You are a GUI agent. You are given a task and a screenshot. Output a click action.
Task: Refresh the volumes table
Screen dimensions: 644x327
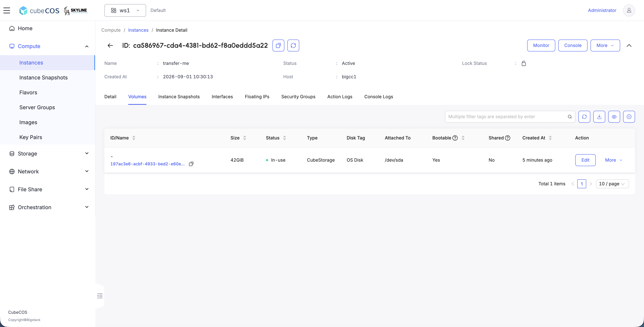tap(584, 117)
